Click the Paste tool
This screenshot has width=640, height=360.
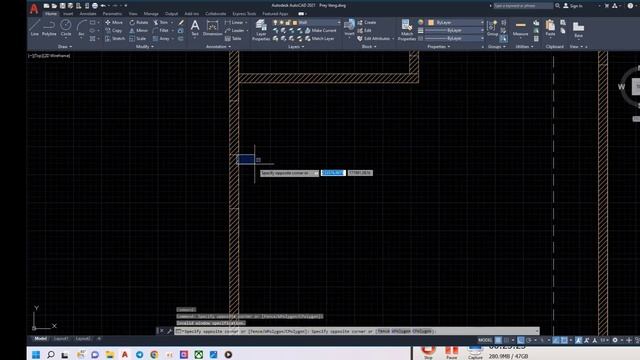pyautogui.click(x=550, y=28)
